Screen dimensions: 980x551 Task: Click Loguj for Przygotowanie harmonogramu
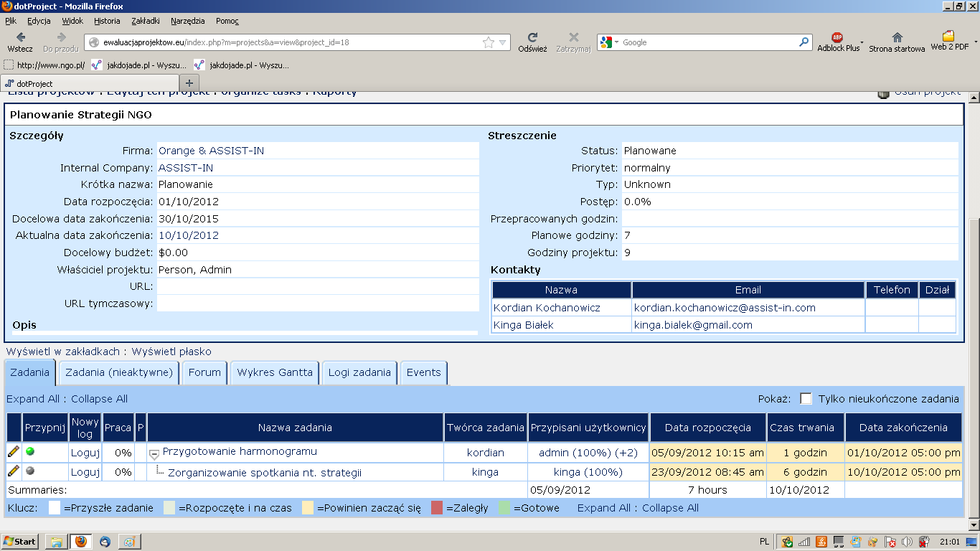(x=85, y=453)
